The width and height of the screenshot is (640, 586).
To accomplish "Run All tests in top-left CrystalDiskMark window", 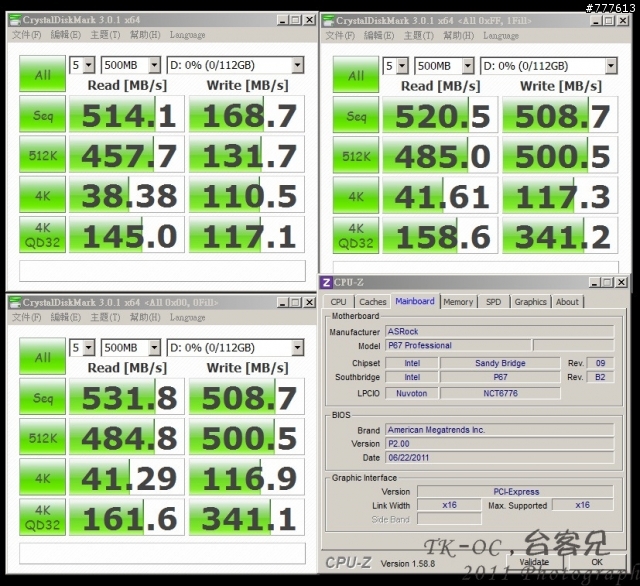I will pyautogui.click(x=42, y=74).
